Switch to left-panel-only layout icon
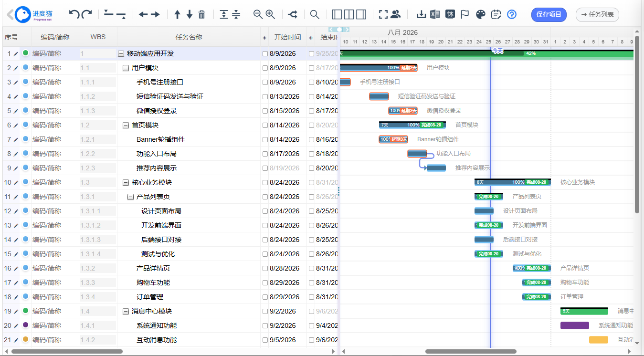 [x=337, y=14]
